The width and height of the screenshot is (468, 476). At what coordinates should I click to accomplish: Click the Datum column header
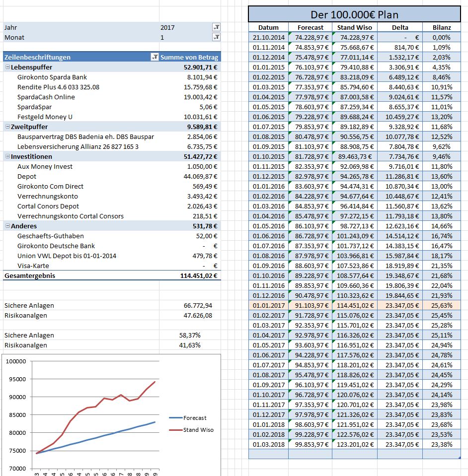pyautogui.click(x=268, y=27)
